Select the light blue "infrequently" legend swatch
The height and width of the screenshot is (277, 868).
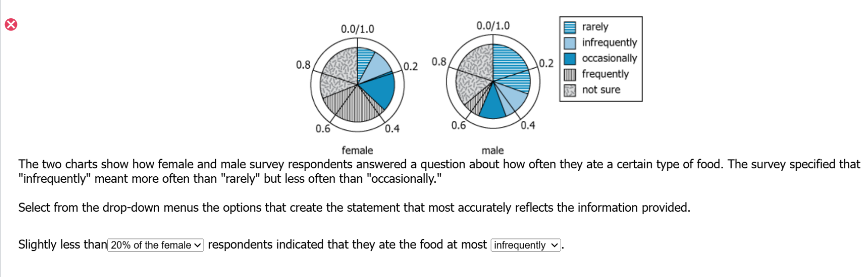tap(570, 43)
